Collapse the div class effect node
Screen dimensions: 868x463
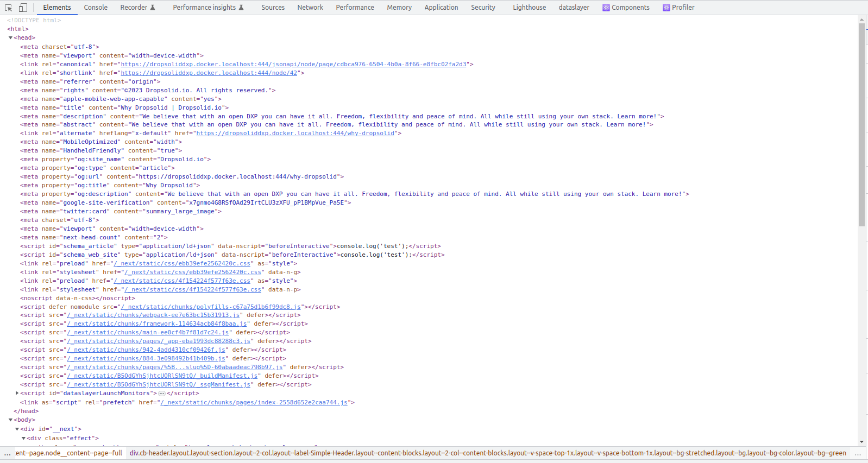(23, 439)
